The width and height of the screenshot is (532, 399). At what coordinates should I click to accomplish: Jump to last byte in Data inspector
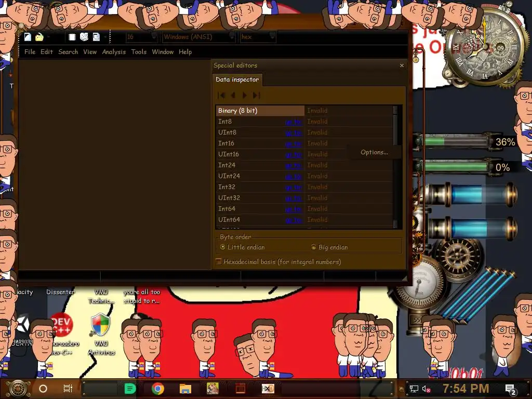click(x=257, y=96)
